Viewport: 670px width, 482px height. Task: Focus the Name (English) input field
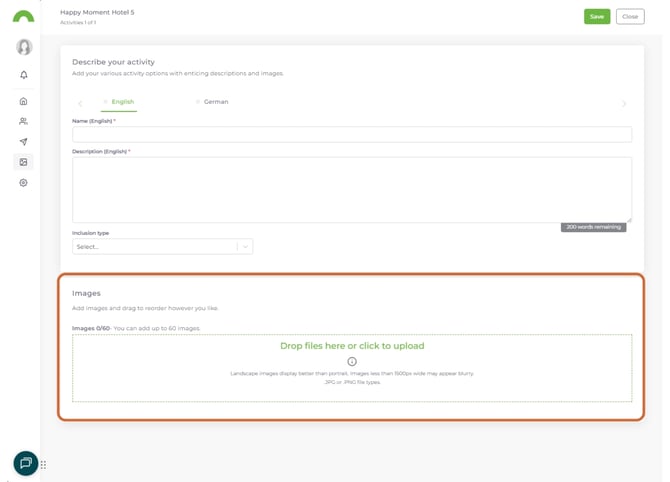(352, 135)
